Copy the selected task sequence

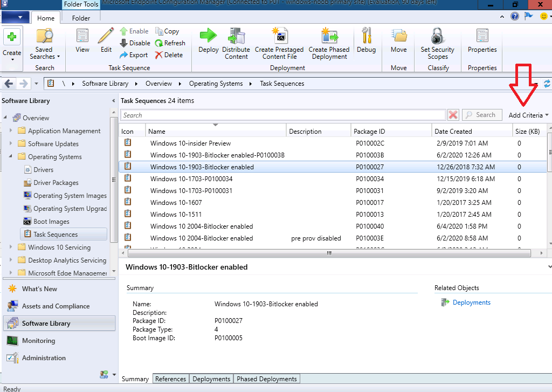167,31
